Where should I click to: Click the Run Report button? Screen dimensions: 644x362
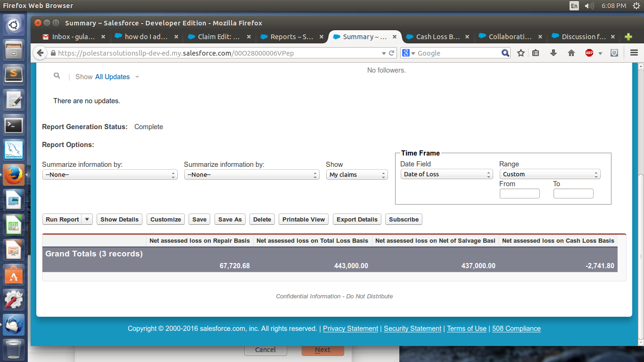pos(62,220)
